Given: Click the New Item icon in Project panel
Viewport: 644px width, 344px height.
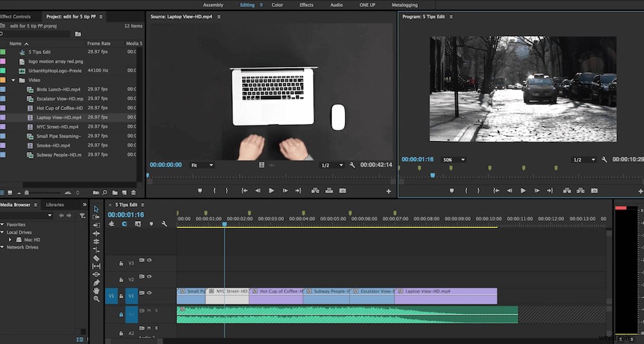Looking at the screenshot, I should coord(124,193).
